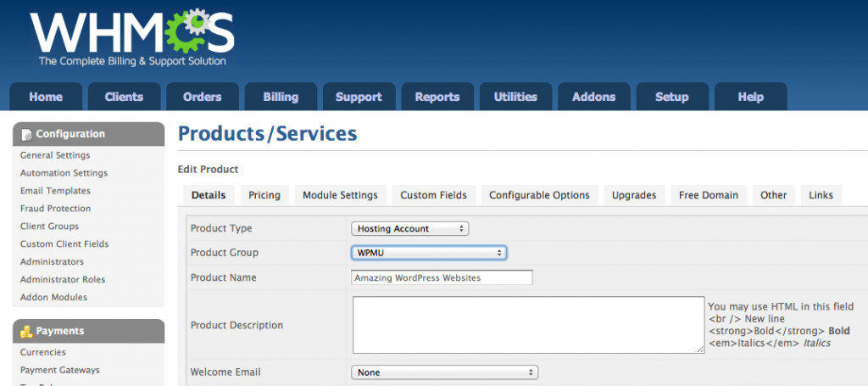Click the WHMCS logo
The width and height of the screenshot is (868, 386).
[x=131, y=37]
